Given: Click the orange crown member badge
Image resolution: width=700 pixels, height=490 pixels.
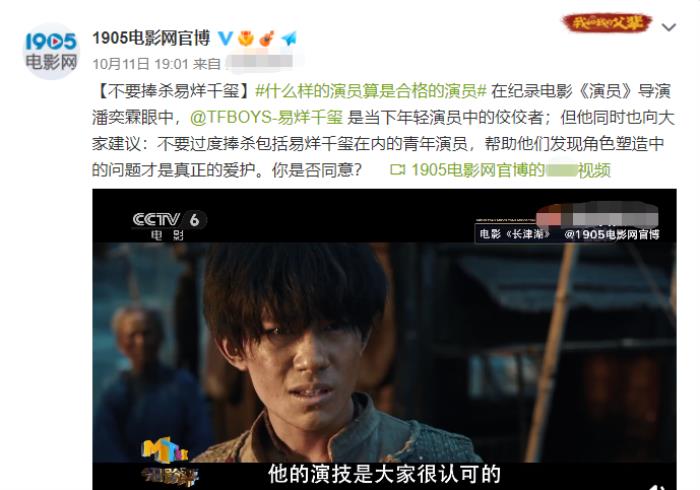Looking at the screenshot, I should click(246, 38).
